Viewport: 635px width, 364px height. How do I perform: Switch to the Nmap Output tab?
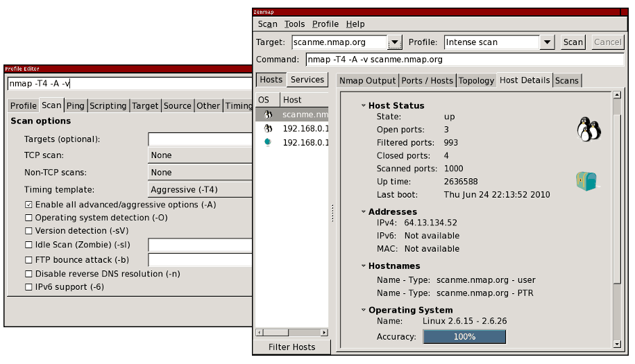[367, 80]
